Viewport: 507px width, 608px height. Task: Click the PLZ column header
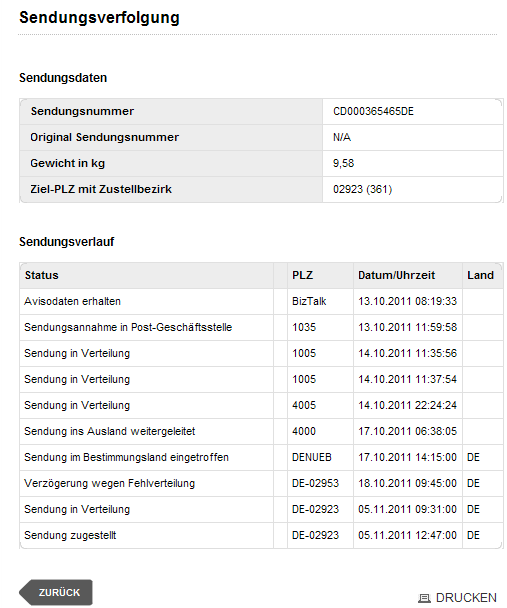click(302, 275)
